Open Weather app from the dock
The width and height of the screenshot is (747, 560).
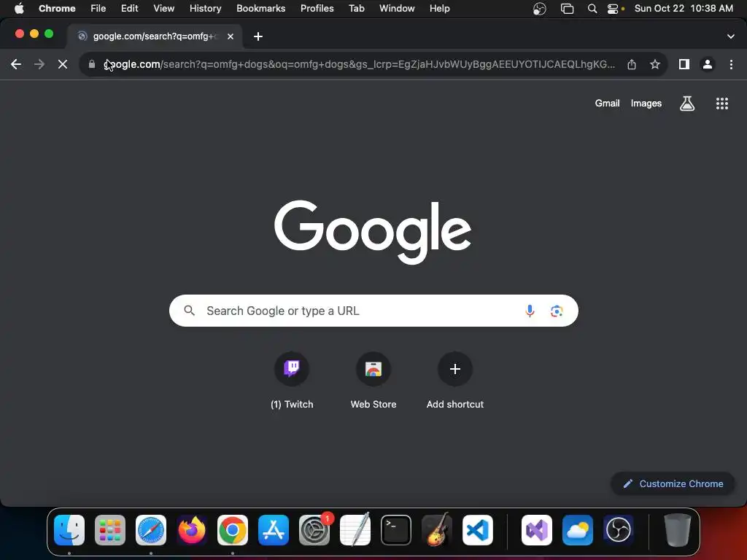tap(578, 530)
